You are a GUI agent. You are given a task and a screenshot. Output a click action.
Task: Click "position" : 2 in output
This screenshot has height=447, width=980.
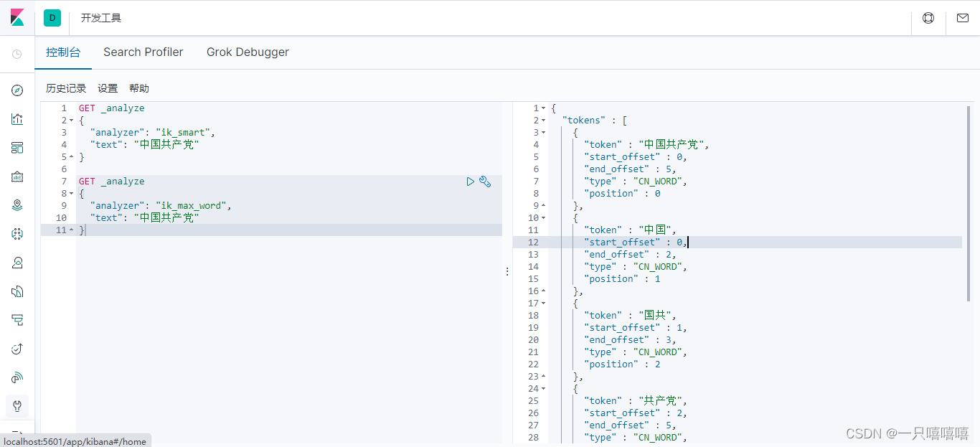pyautogui.click(x=622, y=364)
